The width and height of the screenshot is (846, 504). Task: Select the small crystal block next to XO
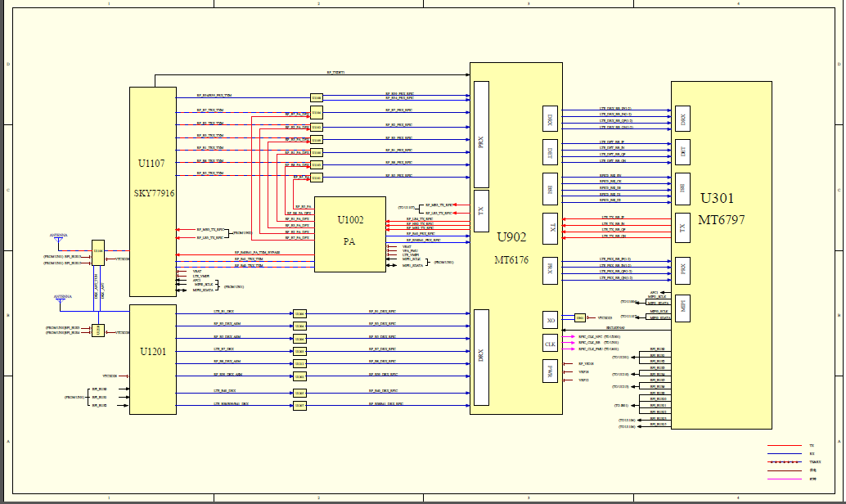580,317
